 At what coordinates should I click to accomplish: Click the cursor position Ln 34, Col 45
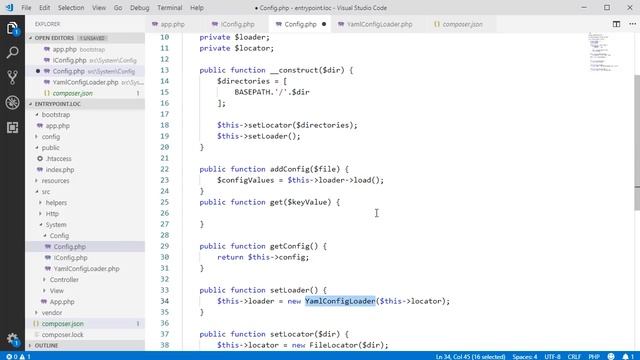coord(470,356)
